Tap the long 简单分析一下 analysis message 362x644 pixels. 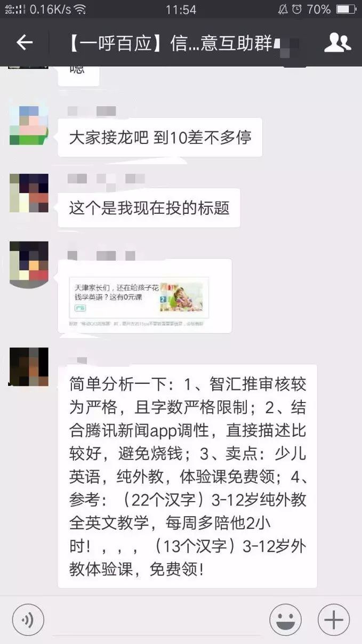[188, 476]
